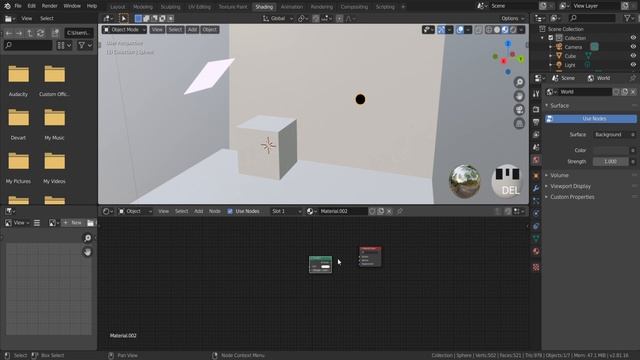640x360 pixels.
Task: Switch to Animation workspace tab
Action: [292, 7]
